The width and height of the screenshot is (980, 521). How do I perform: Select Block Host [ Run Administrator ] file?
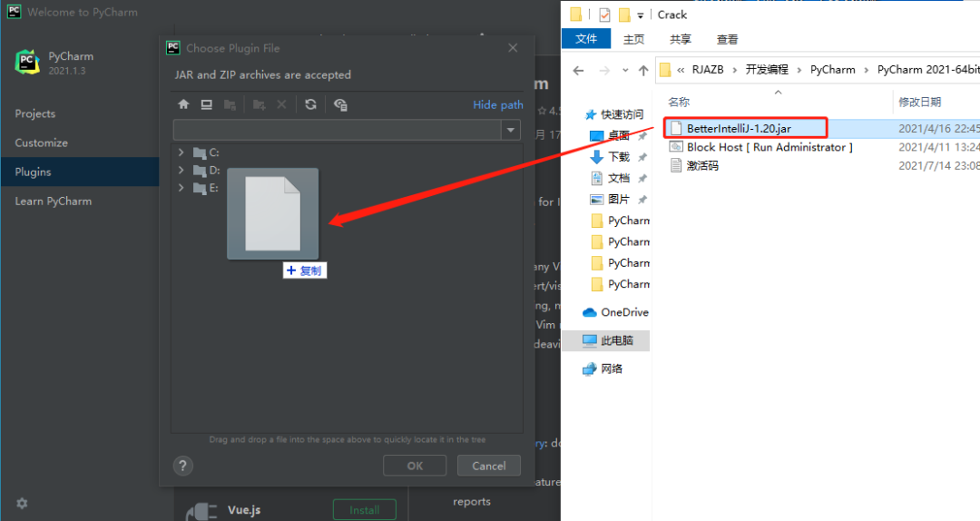tap(769, 147)
